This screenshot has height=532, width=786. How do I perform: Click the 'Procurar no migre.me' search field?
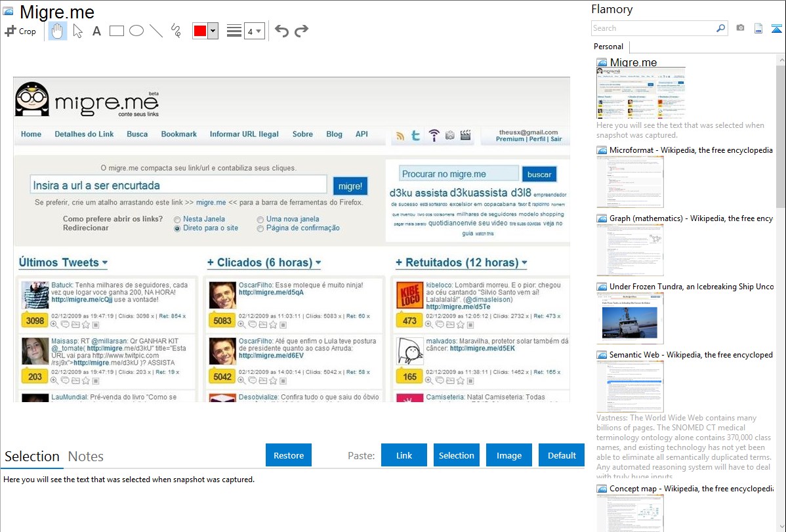459,174
